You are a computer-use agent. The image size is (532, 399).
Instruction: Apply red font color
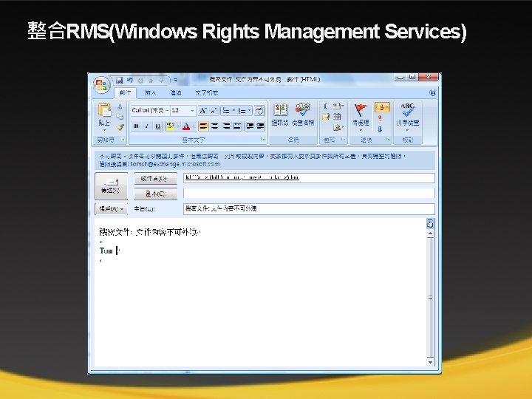coord(186,126)
